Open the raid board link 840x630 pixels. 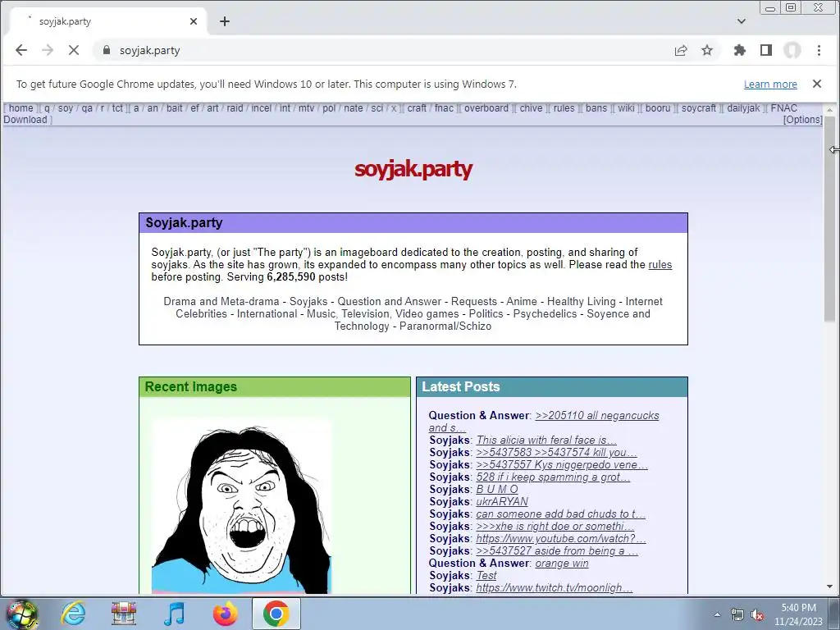(x=235, y=108)
